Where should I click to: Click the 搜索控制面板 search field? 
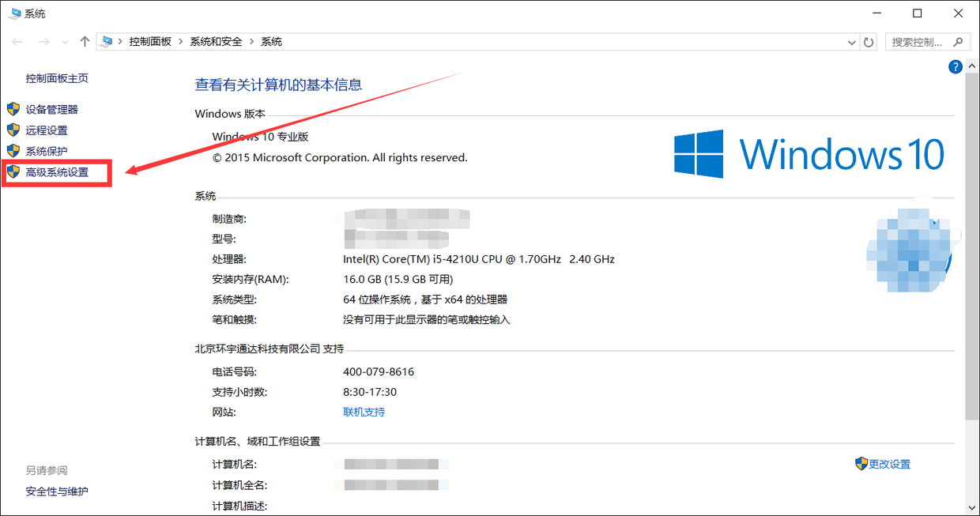pos(917,42)
